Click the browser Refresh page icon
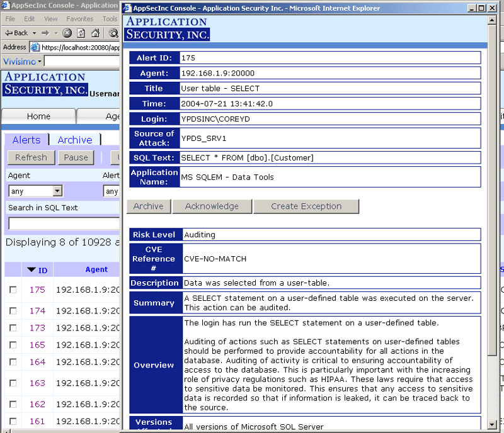Viewport: 504px width, 433px height. tap(81, 33)
